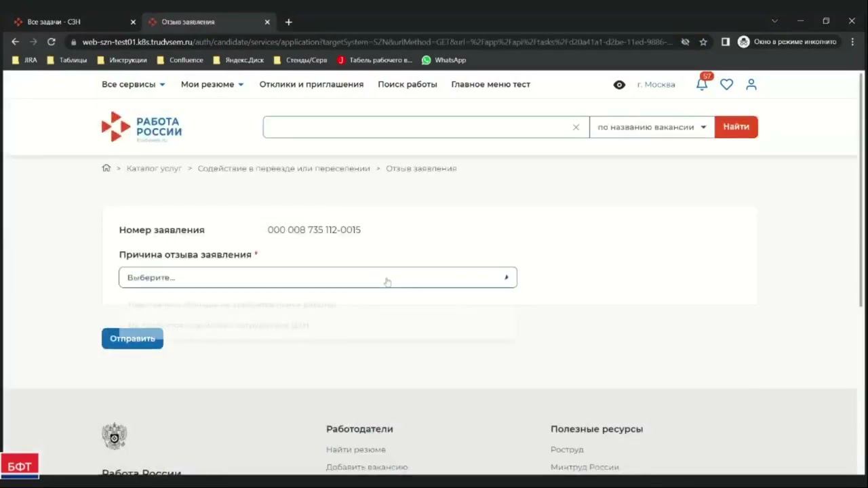Open the WhatsApp bookmark
Viewport: 868px width, 488px height.
click(444, 60)
